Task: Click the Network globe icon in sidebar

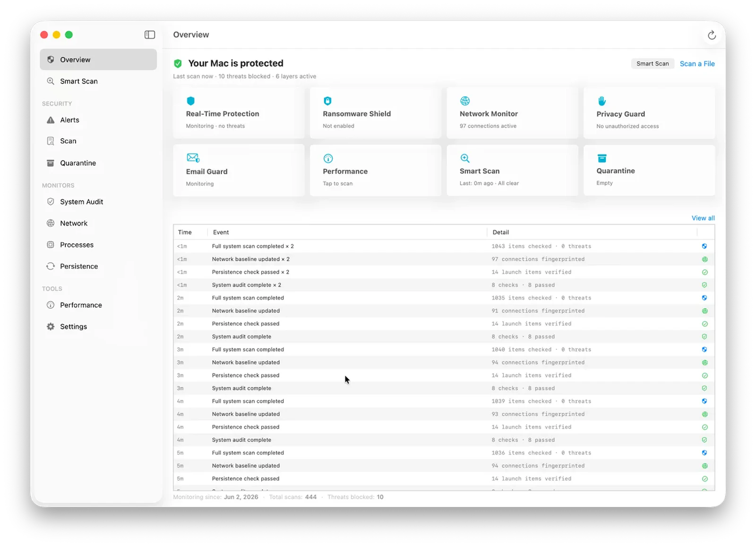Action: click(x=51, y=223)
